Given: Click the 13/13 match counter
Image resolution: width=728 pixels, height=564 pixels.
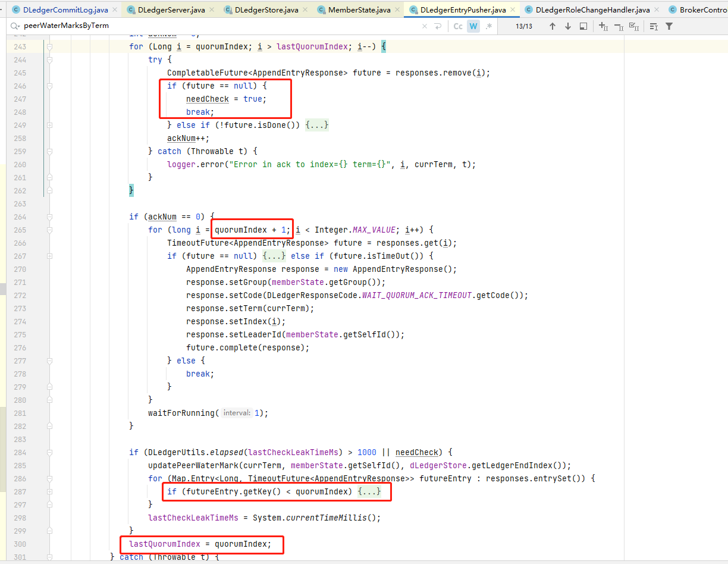Looking at the screenshot, I should coord(524,26).
